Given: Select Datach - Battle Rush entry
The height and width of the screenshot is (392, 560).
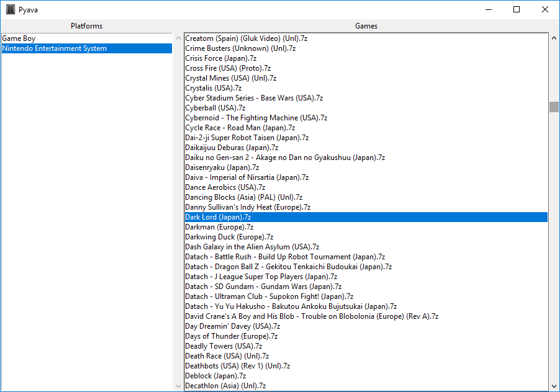Looking at the screenshot, I should [366, 257].
